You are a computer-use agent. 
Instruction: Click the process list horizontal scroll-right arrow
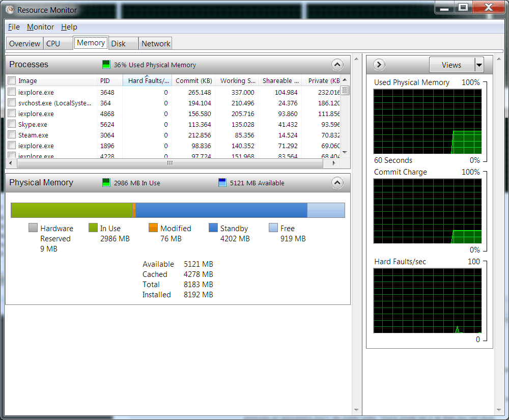(334, 163)
